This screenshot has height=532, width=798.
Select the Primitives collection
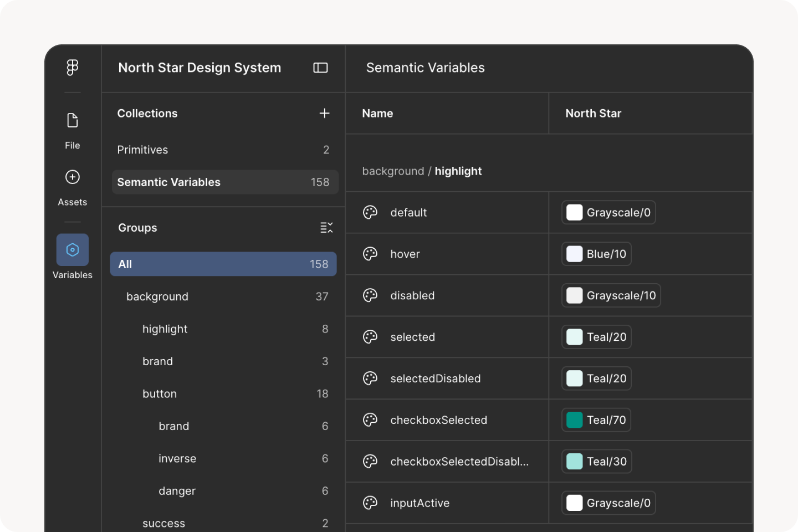225,150
